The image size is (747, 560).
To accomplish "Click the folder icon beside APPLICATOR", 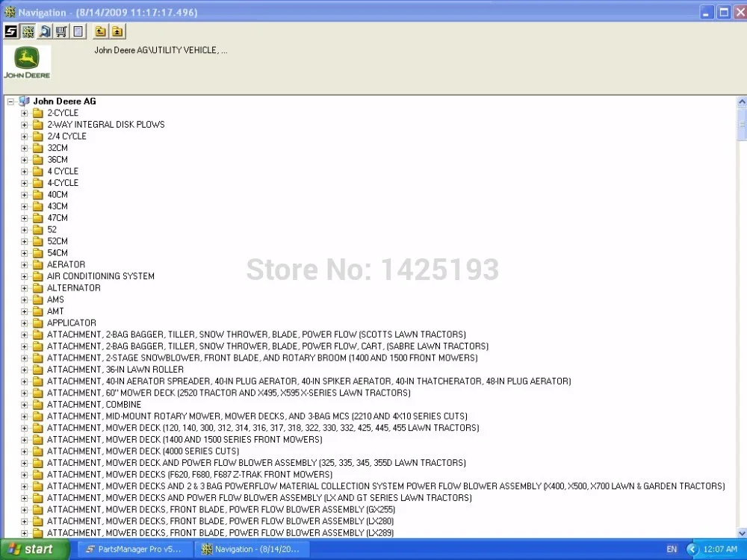I will point(38,323).
